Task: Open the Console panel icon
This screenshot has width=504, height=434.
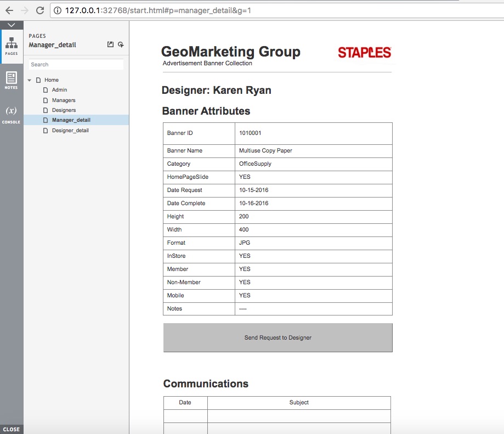Action: (x=12, y=114)
